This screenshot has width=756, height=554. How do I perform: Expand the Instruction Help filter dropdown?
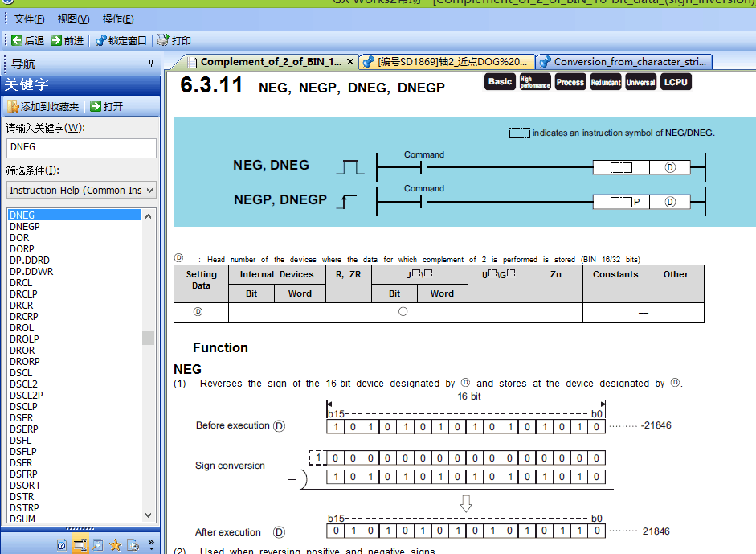[x=149, y=191]
